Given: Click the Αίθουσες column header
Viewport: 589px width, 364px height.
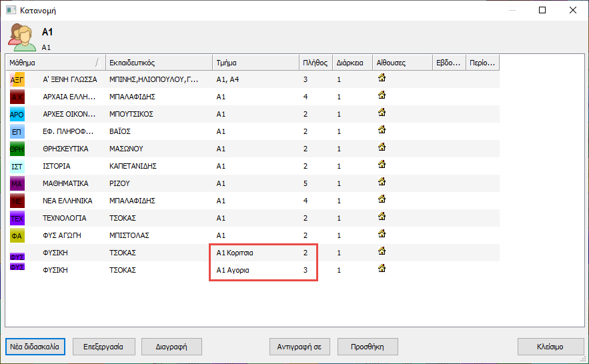Looking at the screenshot, I should coord(402,63).
